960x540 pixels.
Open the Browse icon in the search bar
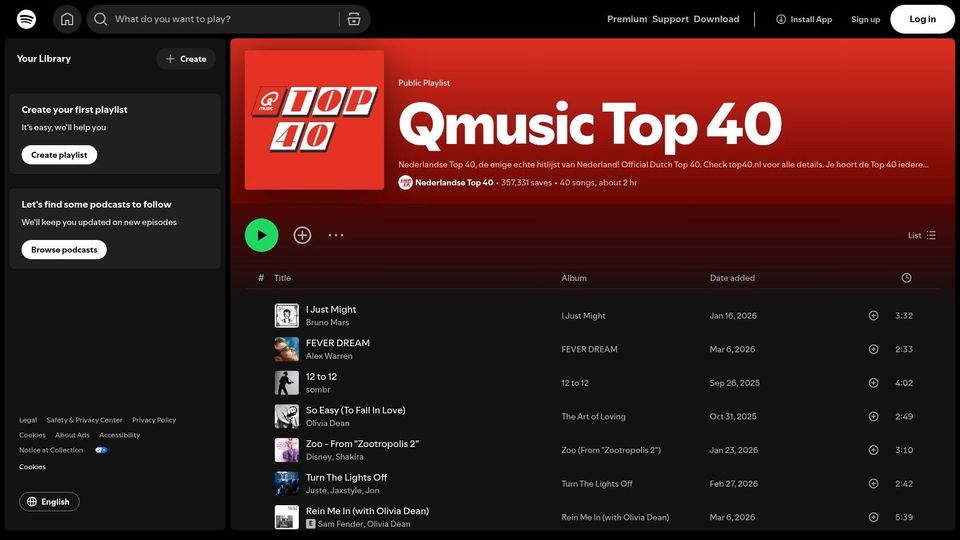(354, 19)
